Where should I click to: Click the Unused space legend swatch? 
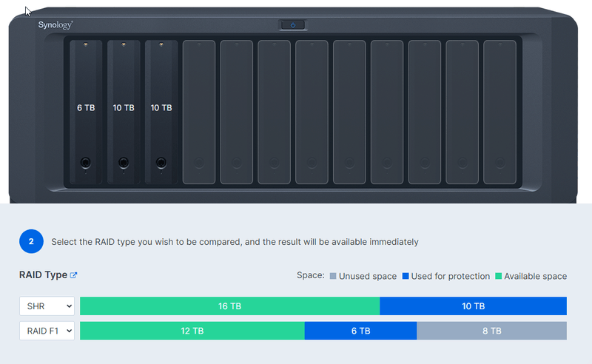(333, 276)
